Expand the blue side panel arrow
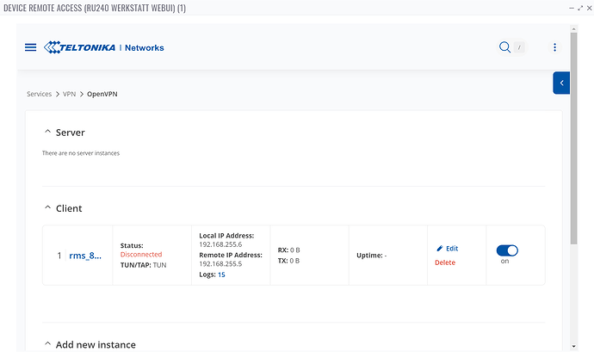 tap(561, 83)
